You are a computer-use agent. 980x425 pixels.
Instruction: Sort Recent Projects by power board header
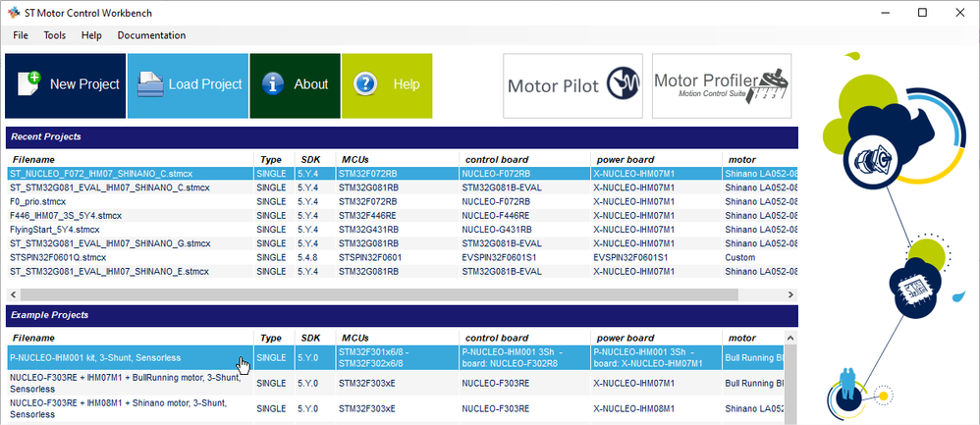tap(656, 159)
